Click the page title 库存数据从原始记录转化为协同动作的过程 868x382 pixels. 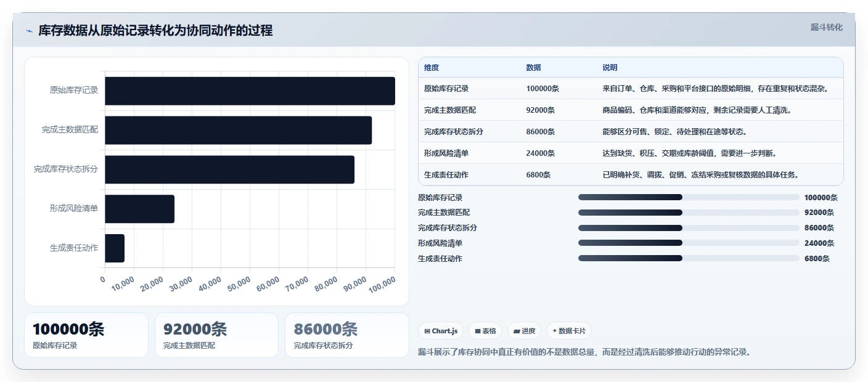(155, 30)
